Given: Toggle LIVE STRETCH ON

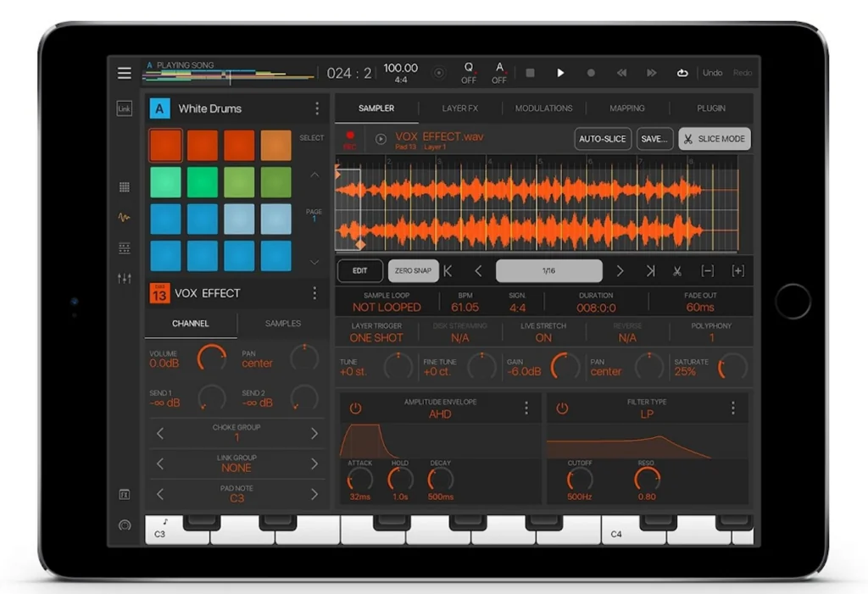Looking at the screenshot, I should click(x=543, y=332).
